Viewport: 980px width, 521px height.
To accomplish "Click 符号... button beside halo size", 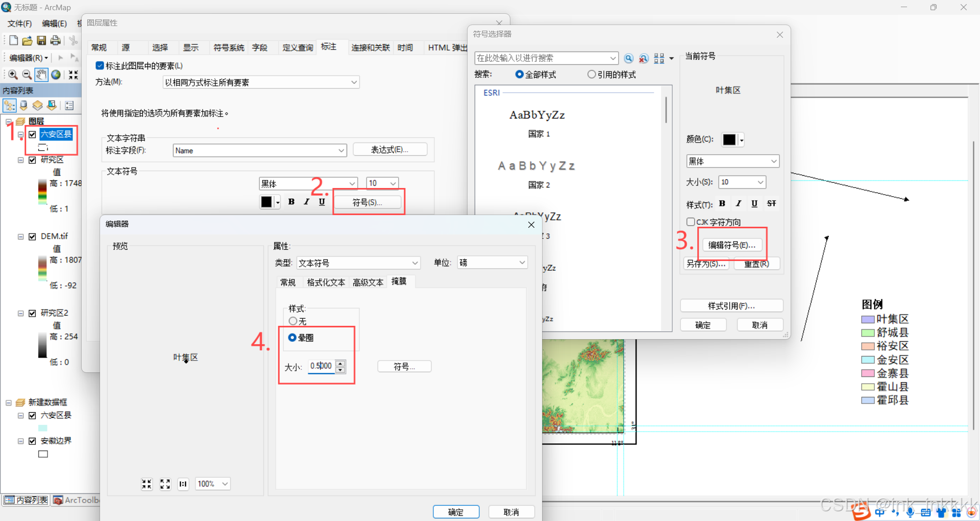I will click(404, 367).
